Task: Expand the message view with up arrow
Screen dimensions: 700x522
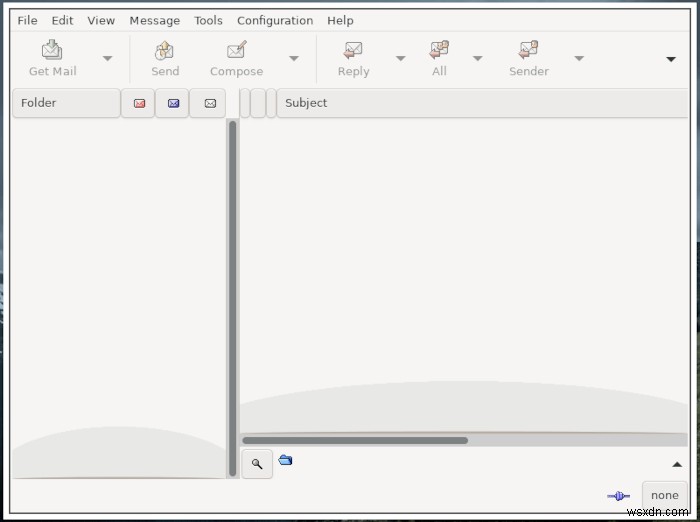Action: pyautogui.click(x=677, y=464)
